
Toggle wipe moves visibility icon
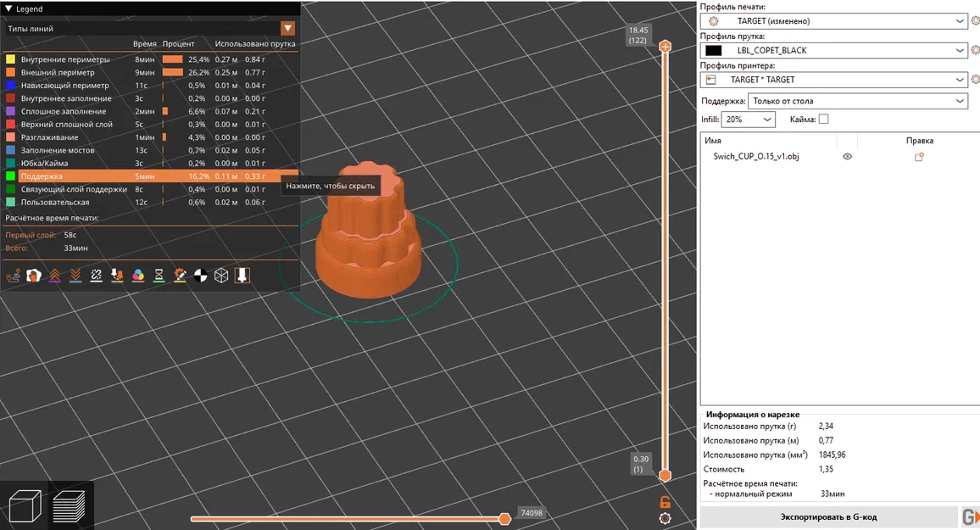pyautogui.click(x=34, y=276)
